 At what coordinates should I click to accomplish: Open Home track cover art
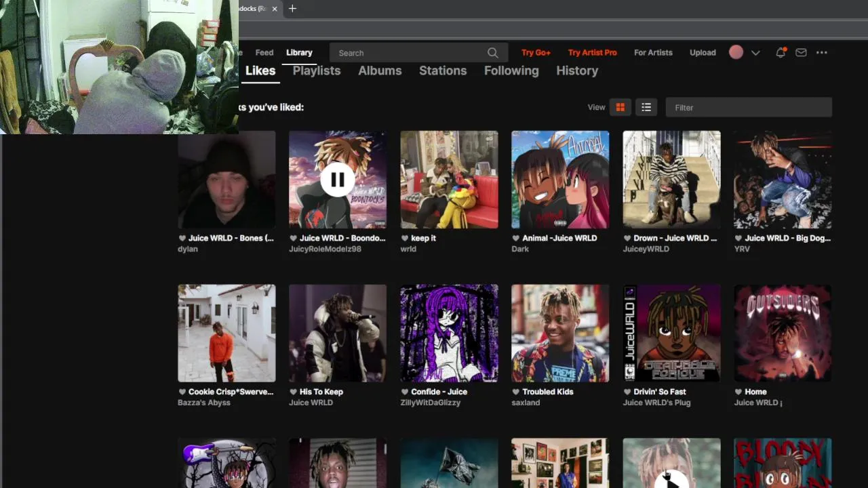point(783,333)
